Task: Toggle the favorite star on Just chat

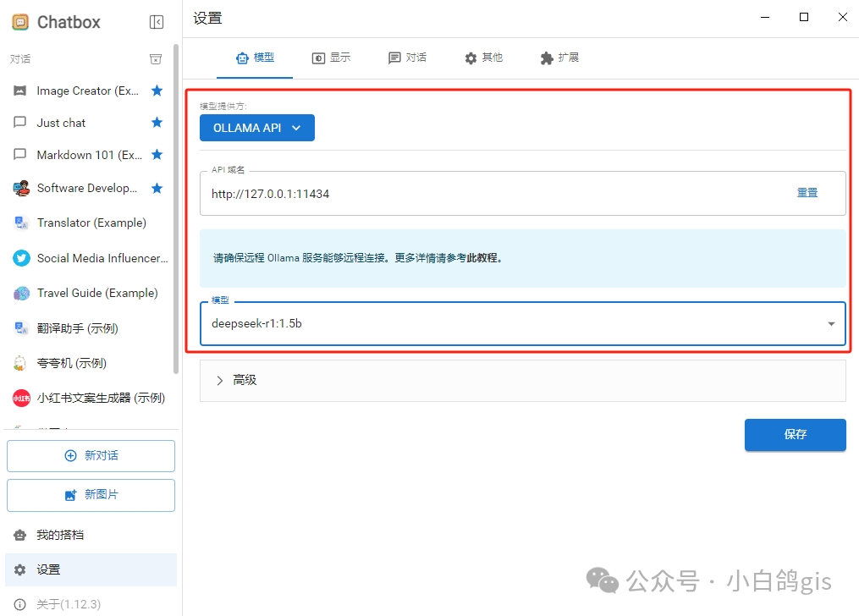Action: (x=157, y=122)
